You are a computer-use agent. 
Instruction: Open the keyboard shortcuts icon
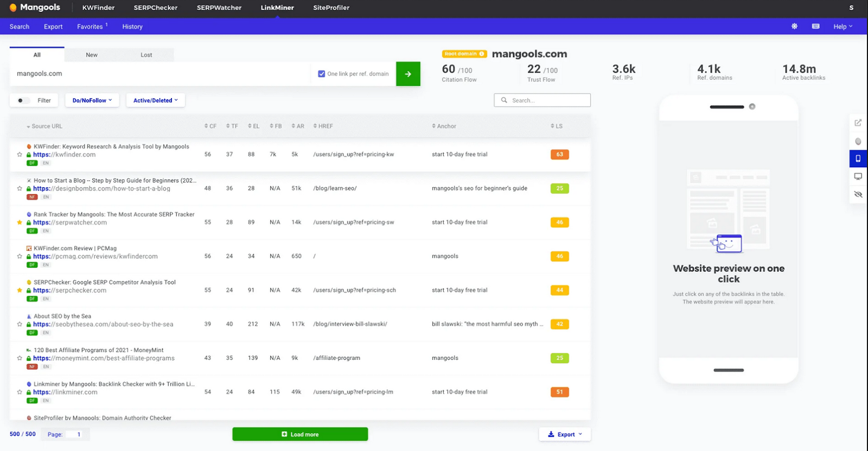pos(815,26)
